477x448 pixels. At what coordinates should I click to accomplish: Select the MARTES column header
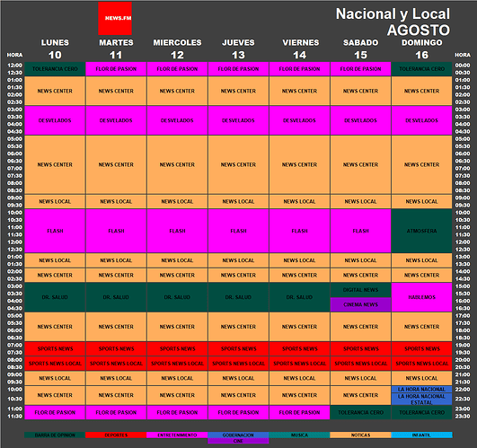coord(116,42)
